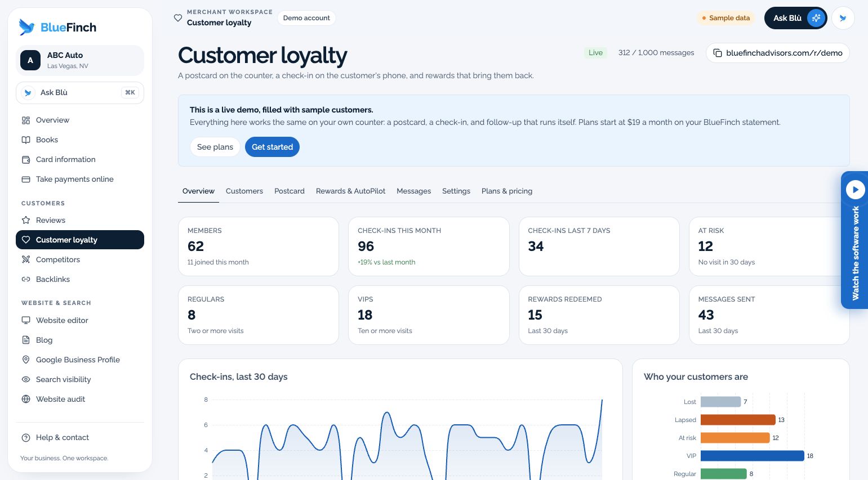This screenshot has width=868, height=480.
Task: Go to the Messages tab
Action: coord(413,191)
